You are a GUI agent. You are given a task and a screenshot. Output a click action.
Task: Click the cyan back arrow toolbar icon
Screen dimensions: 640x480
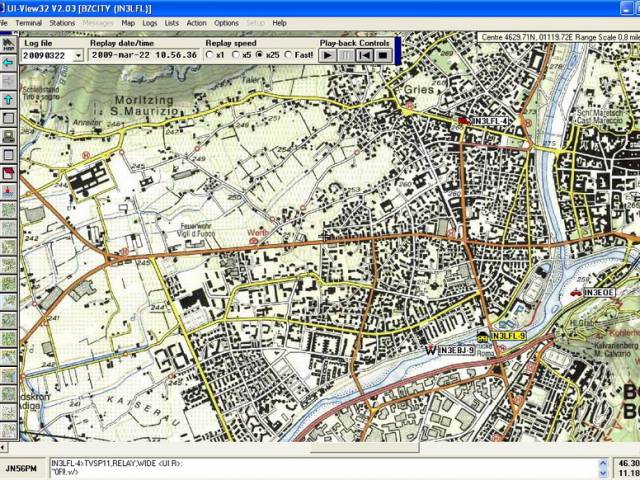tap(9, 62)
